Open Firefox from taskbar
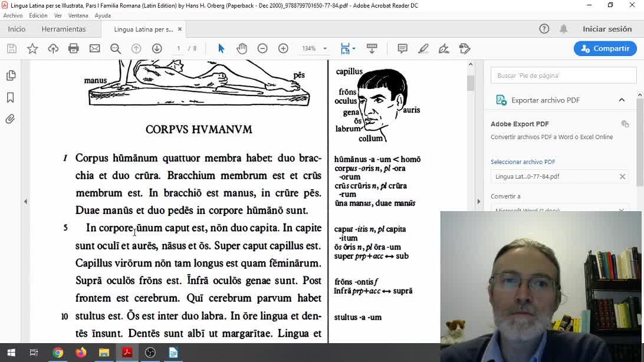 point(81,353)
